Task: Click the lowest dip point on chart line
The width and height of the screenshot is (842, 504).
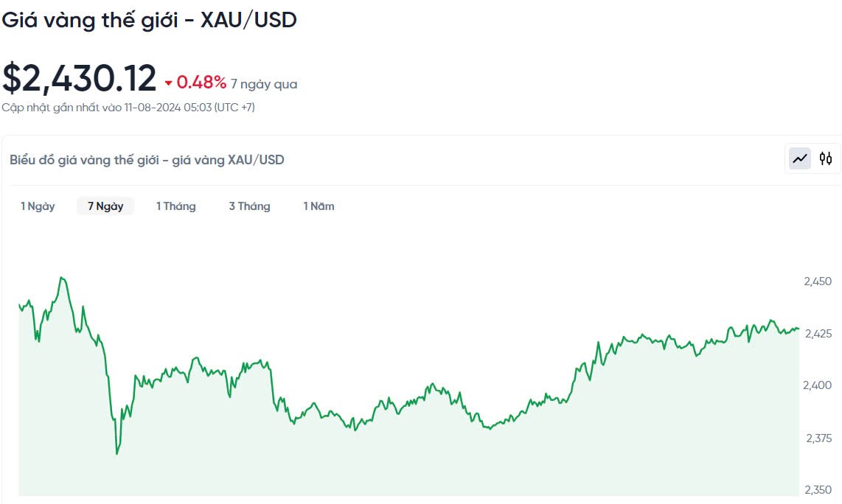Action: coord(116,453)
